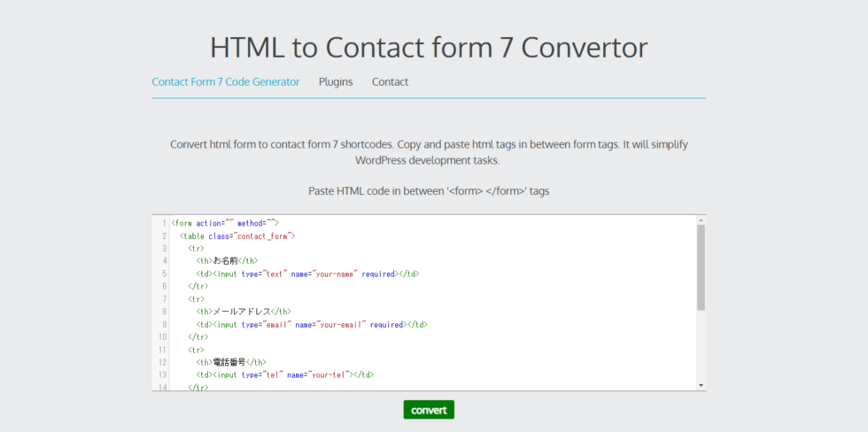
Task: Click line number 1 in the gutter
Action: pyautogui.click(x=164, y=224)
